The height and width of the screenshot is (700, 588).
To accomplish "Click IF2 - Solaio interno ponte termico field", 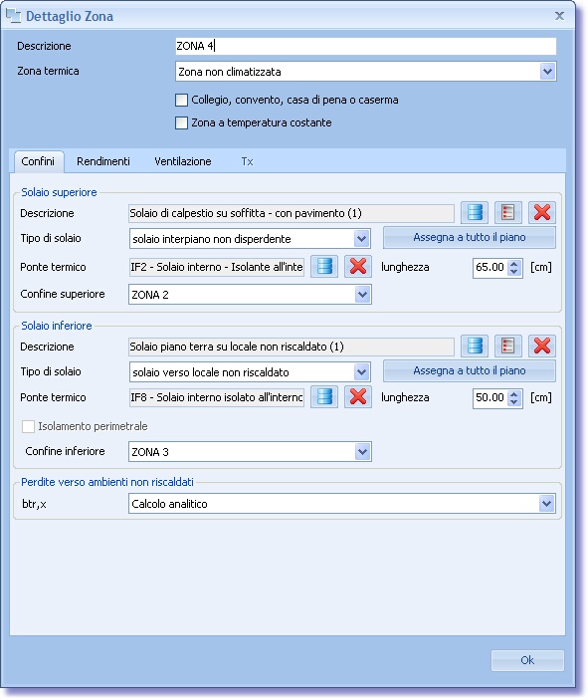I will click(216, 267).
